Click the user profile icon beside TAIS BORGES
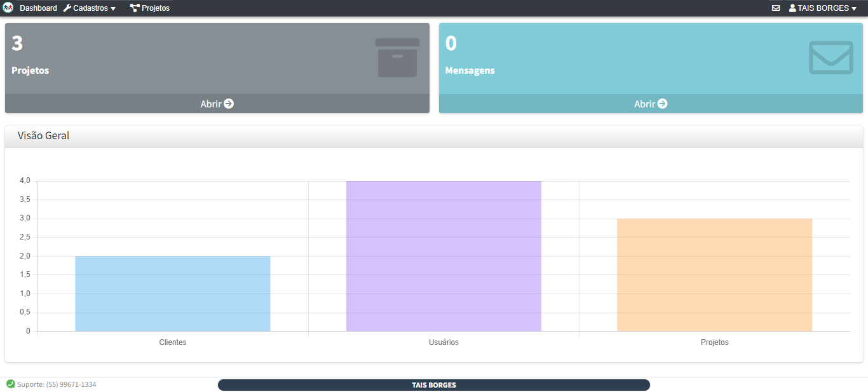This screenshot has height=392, width=868. point(792,8)
